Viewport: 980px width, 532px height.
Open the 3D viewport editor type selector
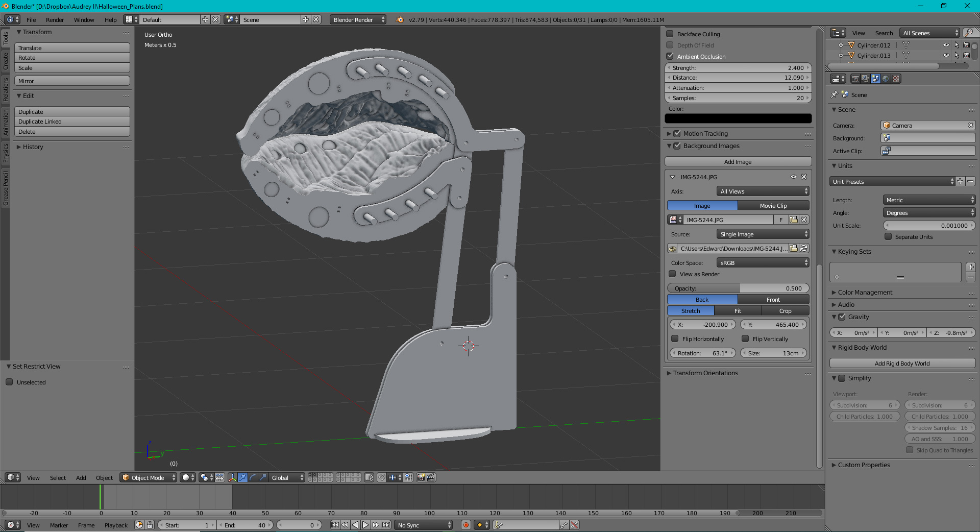tap(13, 478)
